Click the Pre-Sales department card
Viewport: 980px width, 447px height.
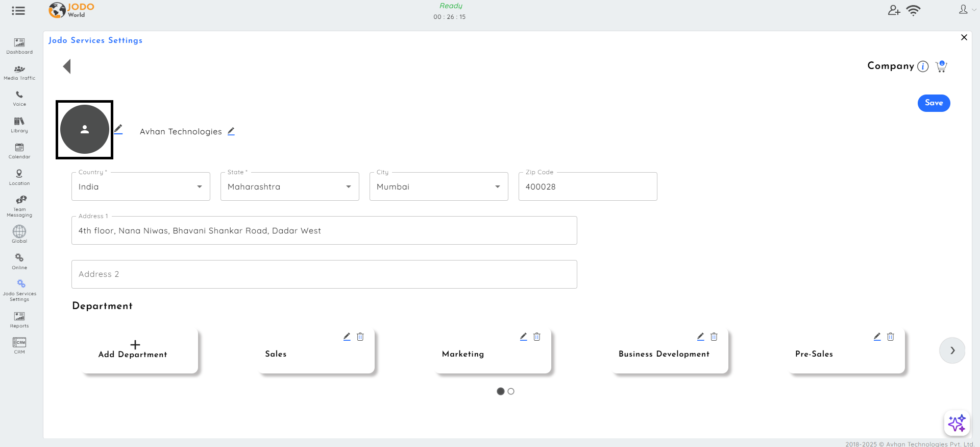pyautogui.click(x=847, y=351)
